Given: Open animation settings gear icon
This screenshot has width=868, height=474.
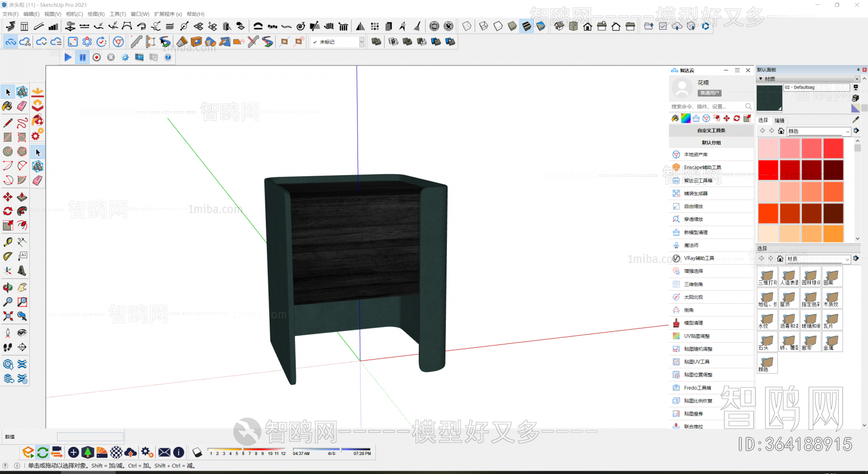Looking at the screenshot, I should (x=125, y=57).
